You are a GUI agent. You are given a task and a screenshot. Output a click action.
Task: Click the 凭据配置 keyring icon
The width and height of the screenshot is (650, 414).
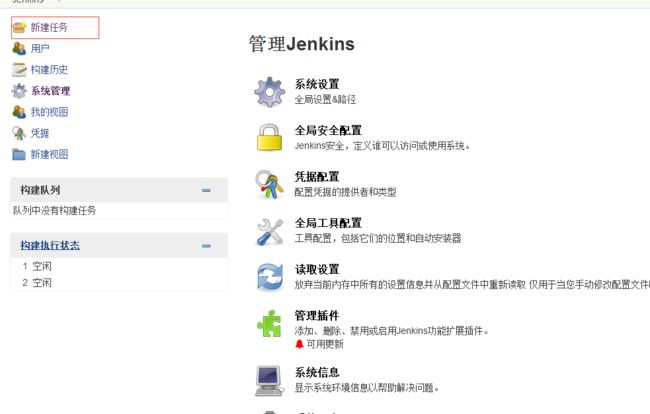(269, 184)
